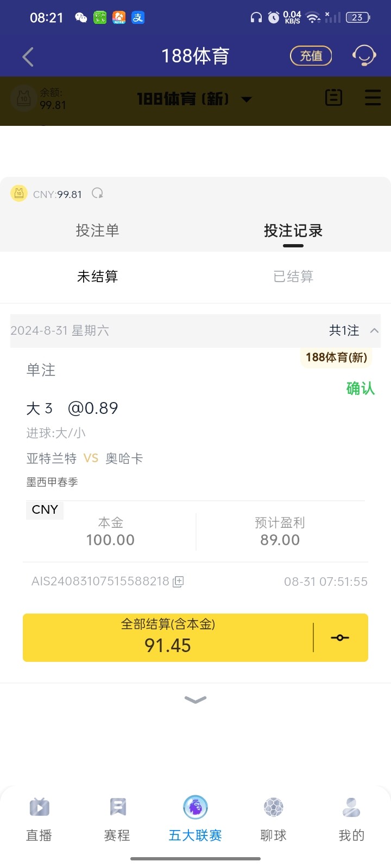Open 聊球 chat section
Screen dimensions: 391x868
point(273,819)
